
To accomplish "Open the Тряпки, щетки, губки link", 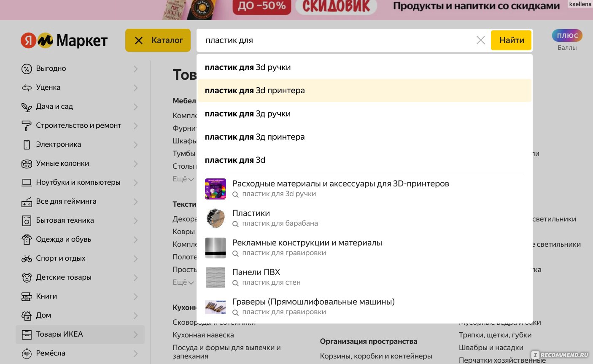I will tap(495, 335).
